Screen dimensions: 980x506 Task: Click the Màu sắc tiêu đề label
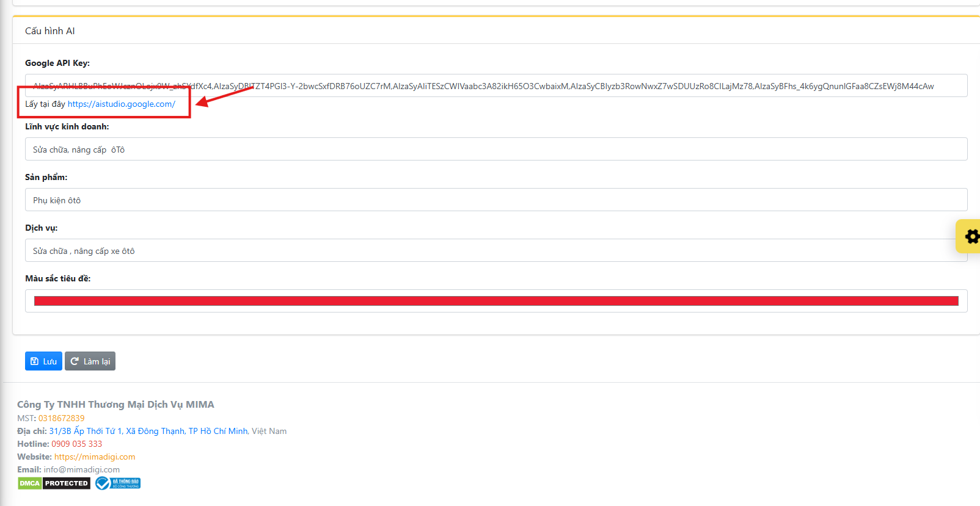tap(58, 278)
